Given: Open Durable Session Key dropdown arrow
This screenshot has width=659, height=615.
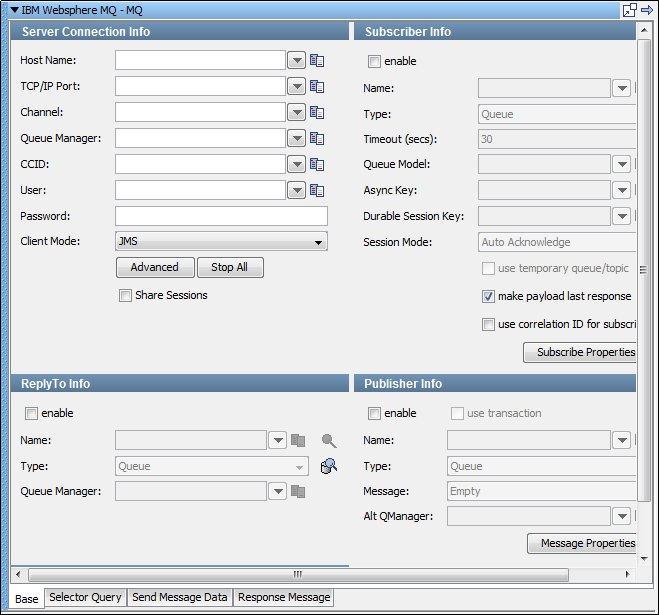Looking at the screenshot, I should [622, 216].
